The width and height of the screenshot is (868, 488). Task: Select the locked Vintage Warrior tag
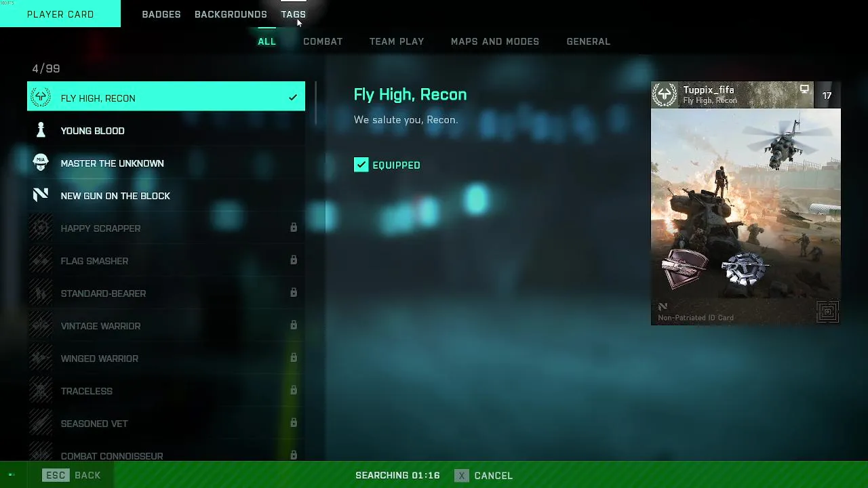[166, 325]
